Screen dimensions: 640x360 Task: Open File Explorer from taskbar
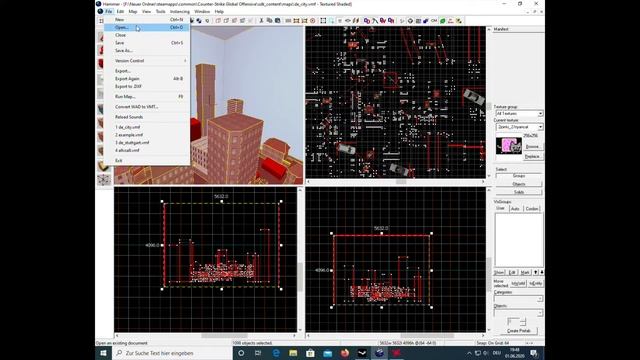[x=293, y=353]
